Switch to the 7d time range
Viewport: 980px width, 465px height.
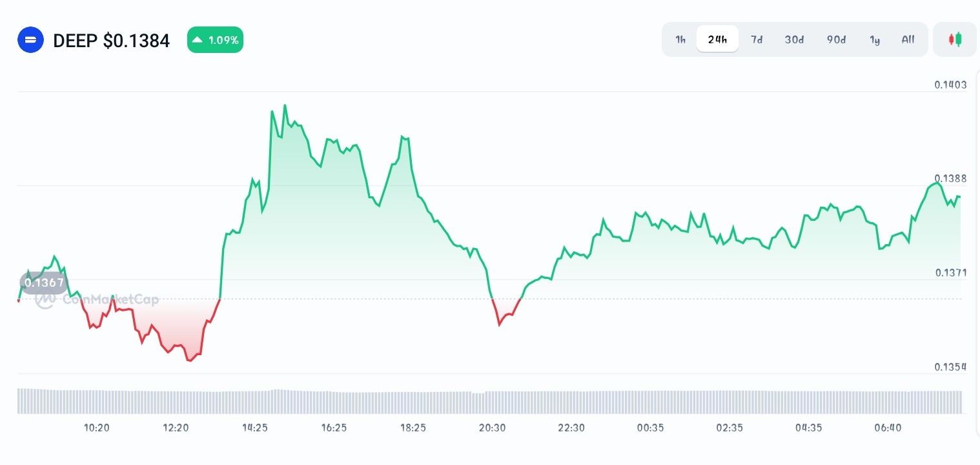[x=757, y=39]
